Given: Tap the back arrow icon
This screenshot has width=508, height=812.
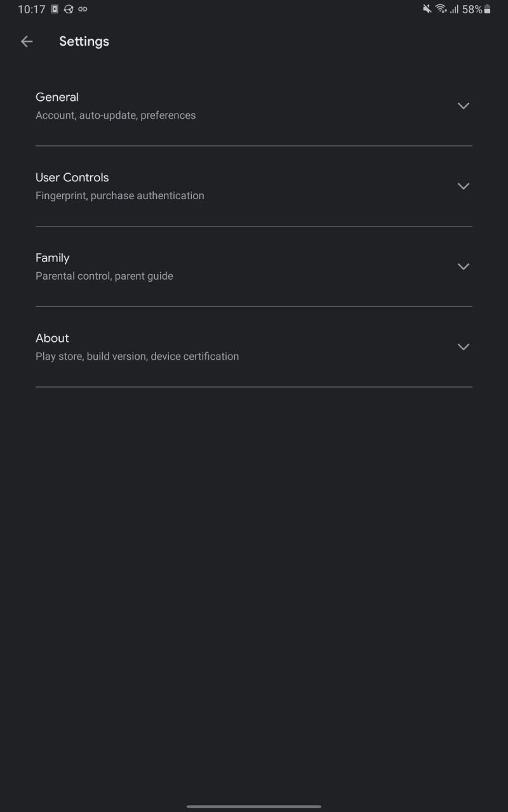Looking at the screenshot, I should click(27, 41).
